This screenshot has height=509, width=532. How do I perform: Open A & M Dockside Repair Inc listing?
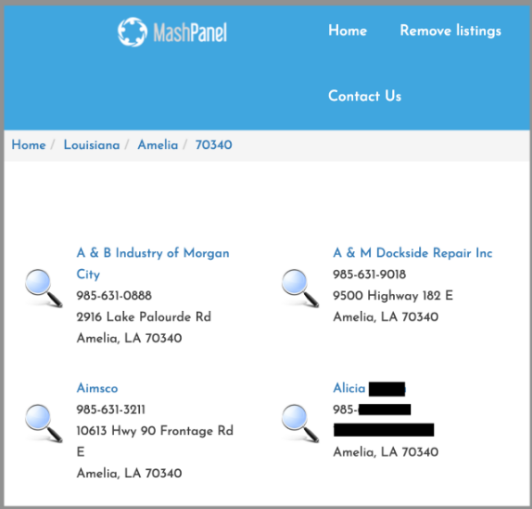tap(413, 253)
